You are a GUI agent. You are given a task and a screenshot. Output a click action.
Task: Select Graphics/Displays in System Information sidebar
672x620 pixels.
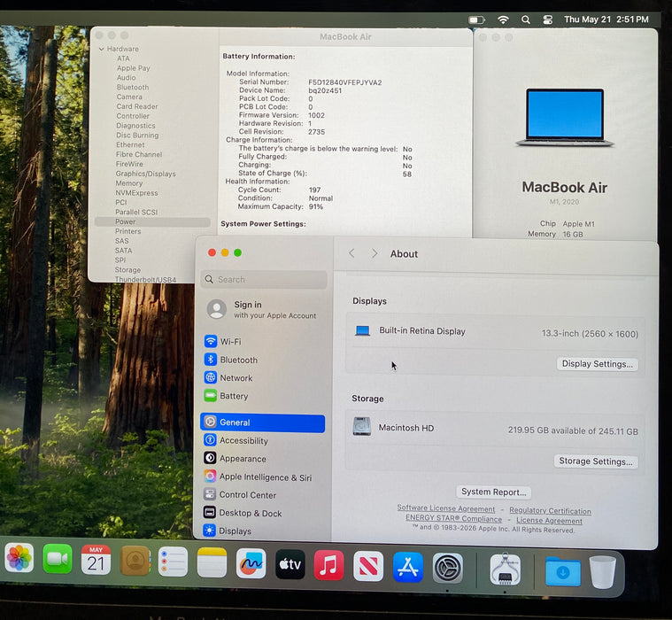point(145,174)
